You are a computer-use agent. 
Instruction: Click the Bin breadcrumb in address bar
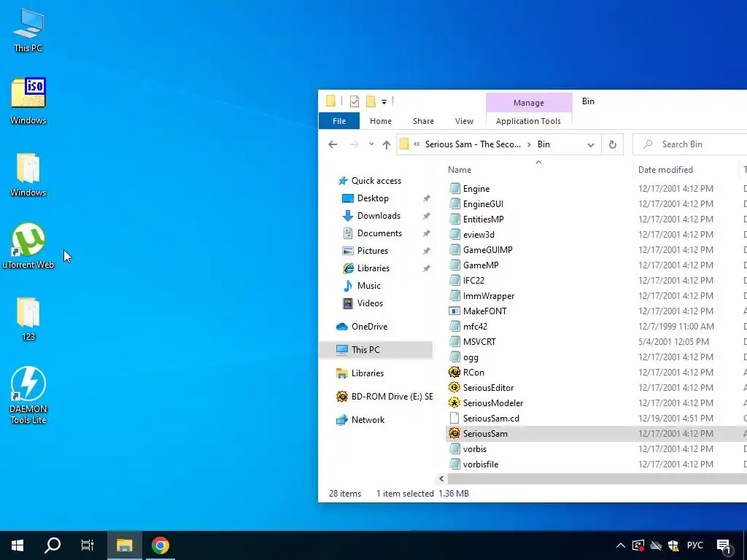[543, 144]
